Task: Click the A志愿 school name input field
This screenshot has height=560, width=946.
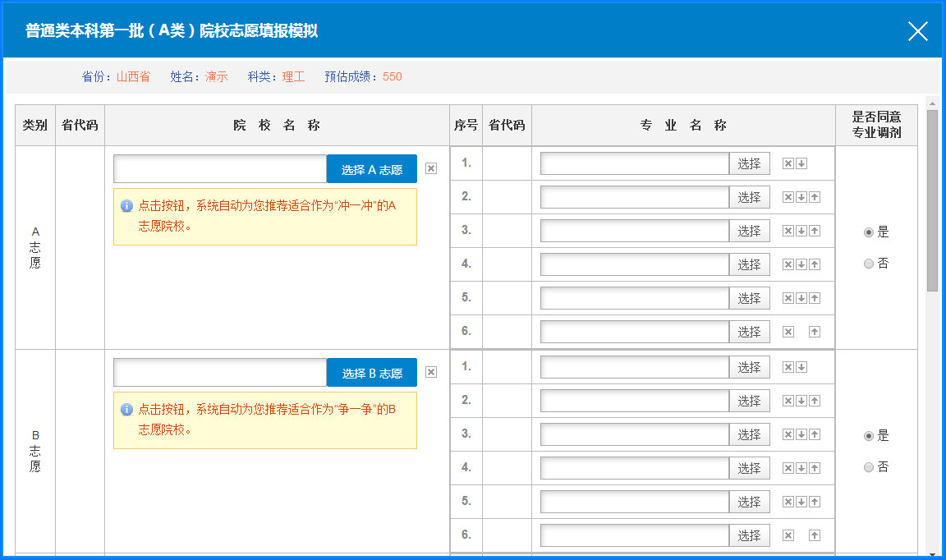Action: 220,169
